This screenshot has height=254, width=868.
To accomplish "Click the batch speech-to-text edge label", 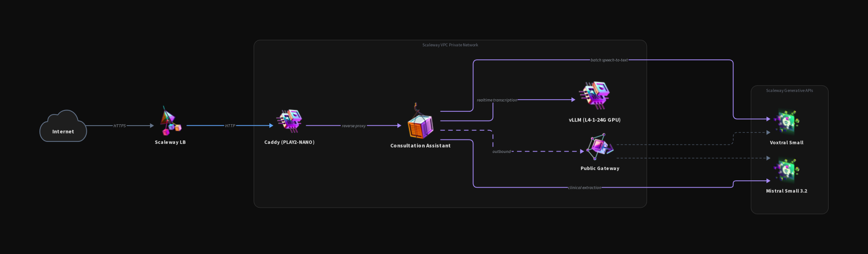I will point(609,60).
